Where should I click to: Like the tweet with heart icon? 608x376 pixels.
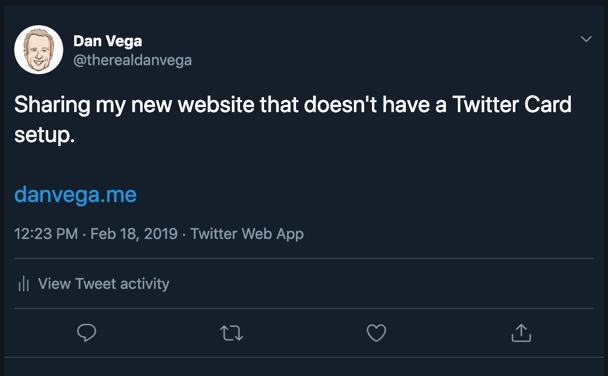[x=377, y=333]
